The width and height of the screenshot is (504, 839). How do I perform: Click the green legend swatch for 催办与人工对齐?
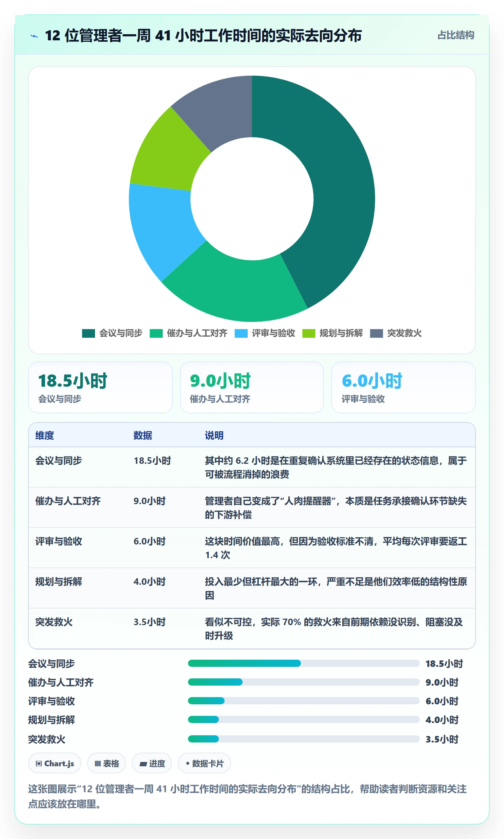[156, 333]
